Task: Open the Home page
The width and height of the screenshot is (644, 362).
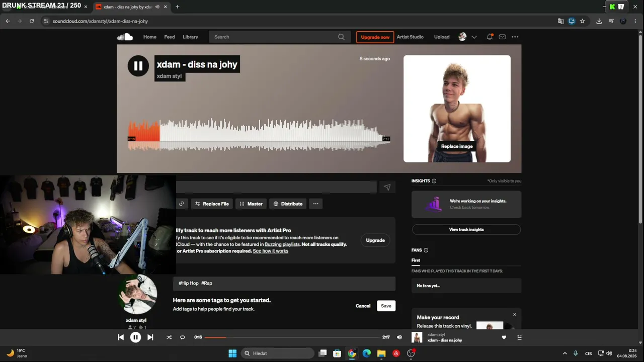Action: pyautogui.click(x=150, y=37)
